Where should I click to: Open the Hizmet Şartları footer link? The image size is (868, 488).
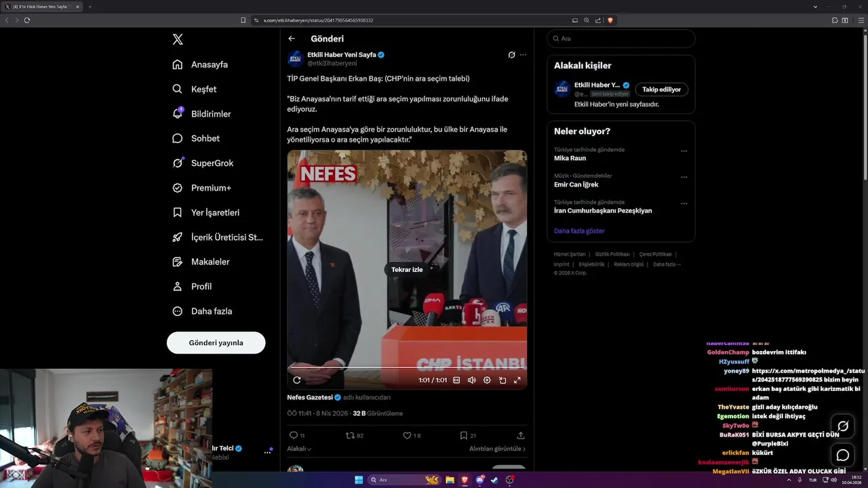[570, 254]
